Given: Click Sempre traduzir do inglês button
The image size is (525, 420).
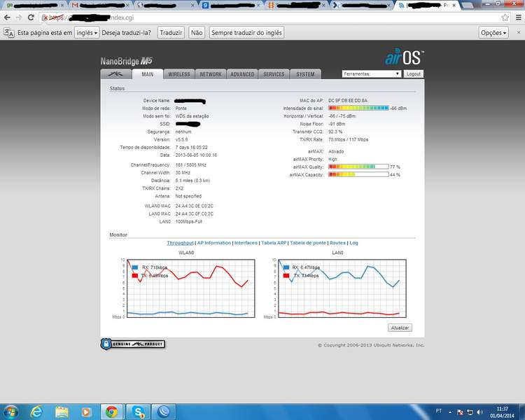Looking at the screenshot, I should pos(246,33).
